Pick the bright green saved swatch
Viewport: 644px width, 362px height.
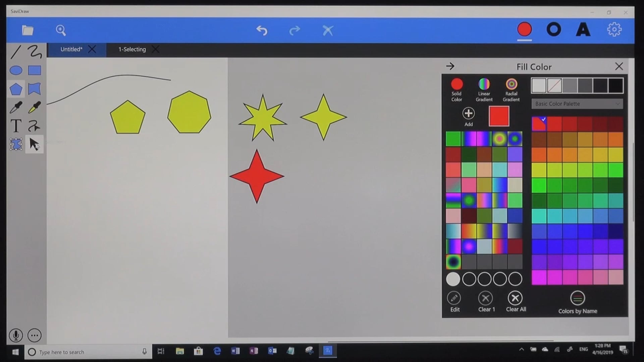453,139
